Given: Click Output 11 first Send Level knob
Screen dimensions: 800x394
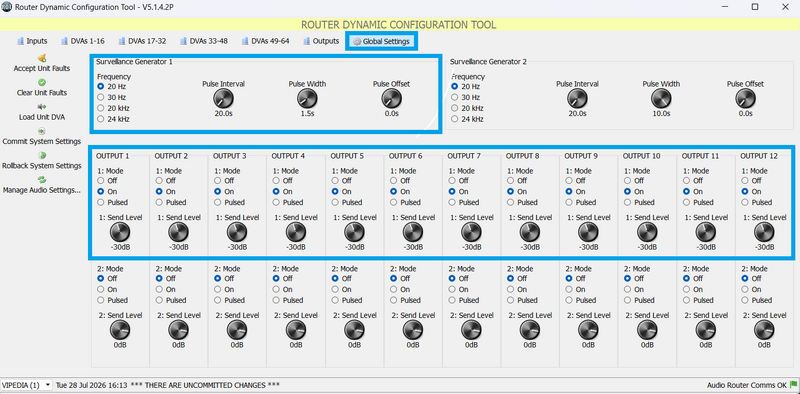Looking at the screenshot, I should (x=706, y=233).
